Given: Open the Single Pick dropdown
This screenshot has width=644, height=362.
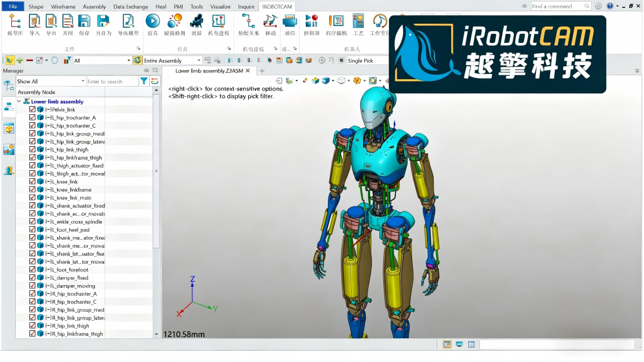Looking at the screenshot, I should tap(368, 61).
